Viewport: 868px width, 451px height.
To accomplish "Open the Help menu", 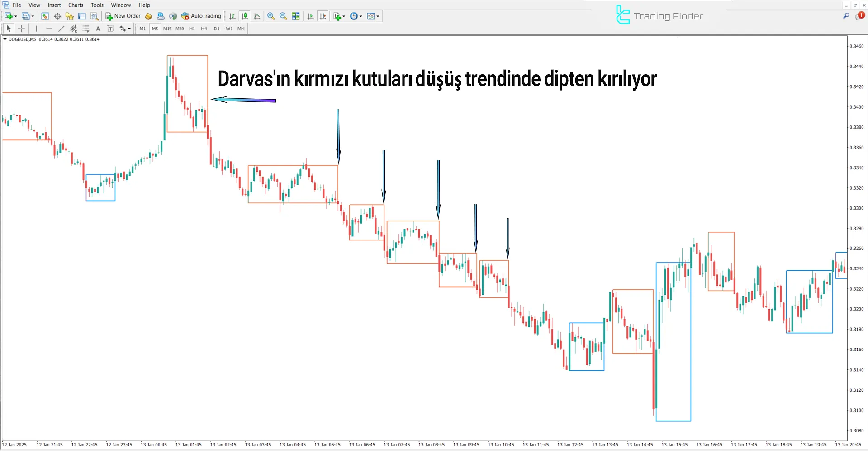I will click(x=144, y=5).
